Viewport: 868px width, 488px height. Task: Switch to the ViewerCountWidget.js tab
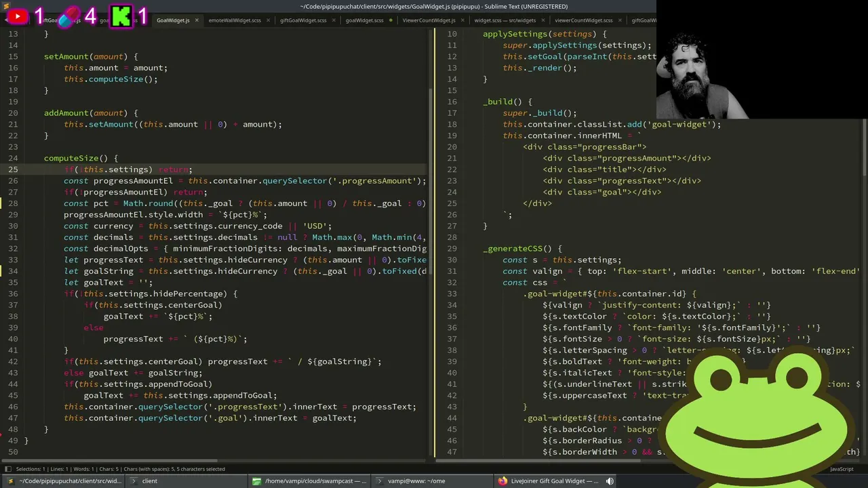click(x=429, y=20)
